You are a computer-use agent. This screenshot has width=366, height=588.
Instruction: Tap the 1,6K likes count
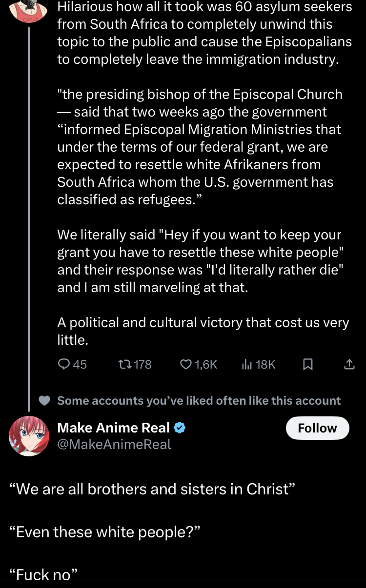pyautogui.click(x=205, y=364)
